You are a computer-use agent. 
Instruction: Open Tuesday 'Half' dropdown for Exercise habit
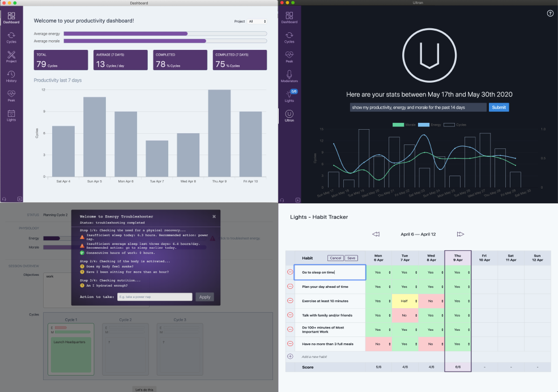click(x=405, y=301)
